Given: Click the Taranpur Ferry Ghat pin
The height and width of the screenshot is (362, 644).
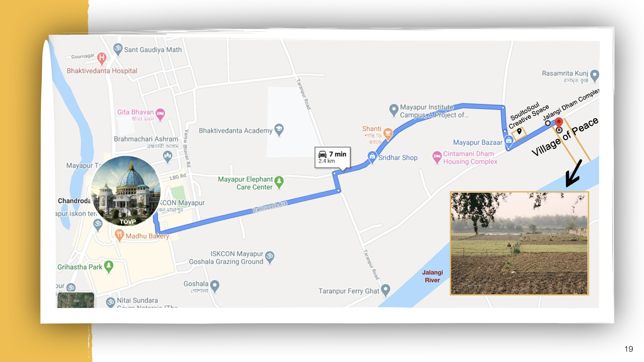Looking at the screenshot, I should click(x=386, y=290).
